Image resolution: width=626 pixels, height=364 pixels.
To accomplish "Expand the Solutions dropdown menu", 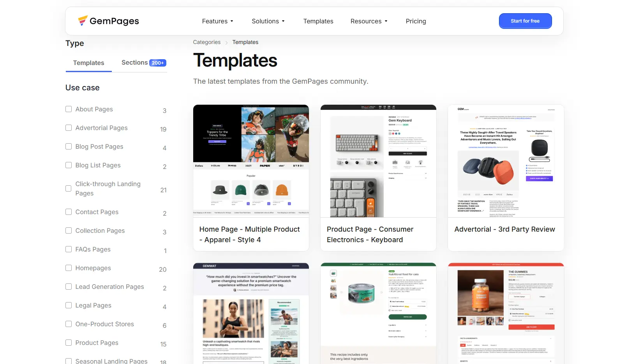I will pyautogui.click(x=268, y=21).
